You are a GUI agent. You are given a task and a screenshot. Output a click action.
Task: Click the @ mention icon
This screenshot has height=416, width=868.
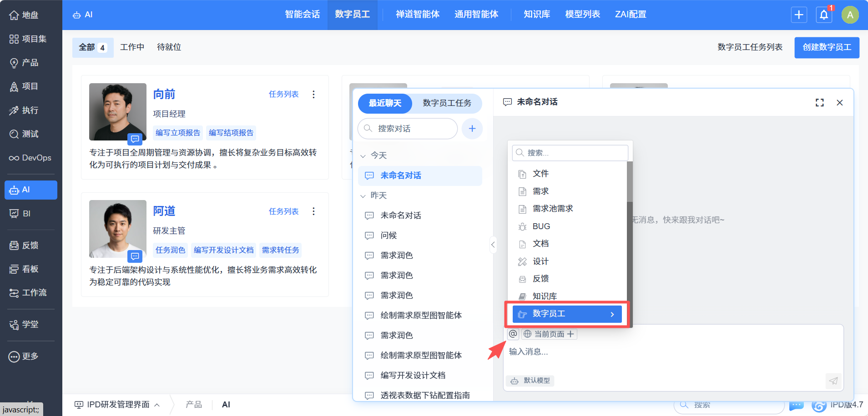click(513, 334)
